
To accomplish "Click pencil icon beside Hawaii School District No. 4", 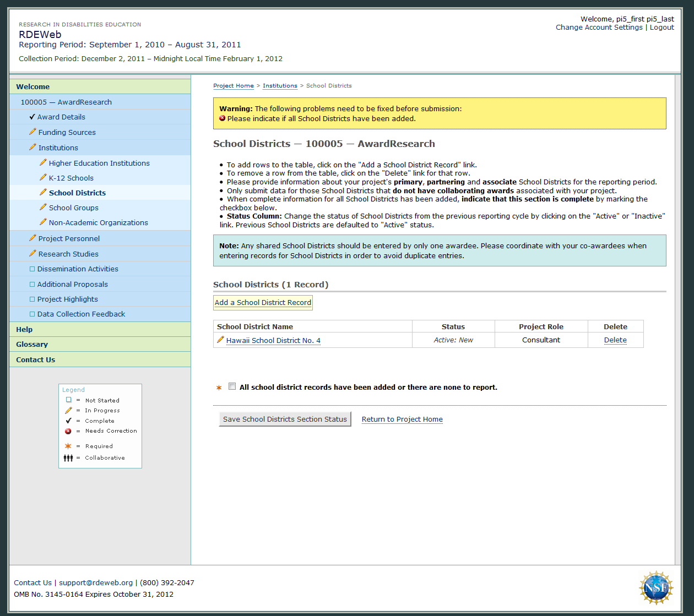I will pos(220,340).
